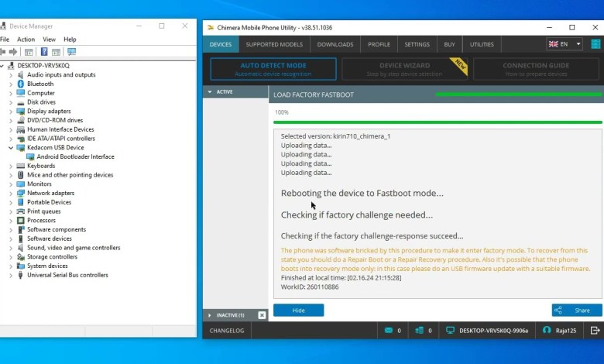
Task: Collapse the Kedacom USB Device node
Action: (11, 147)
